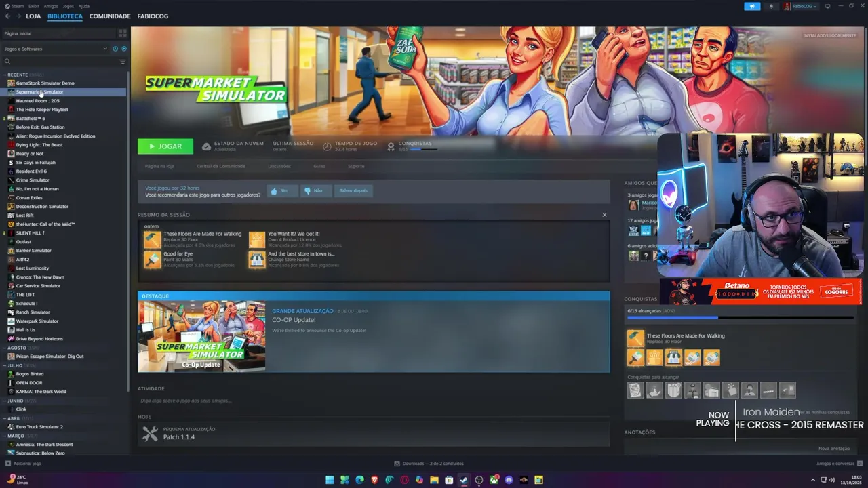The image size is (868, 488).
Task: Open the Ajuda menu
Action: coord(83,6)
